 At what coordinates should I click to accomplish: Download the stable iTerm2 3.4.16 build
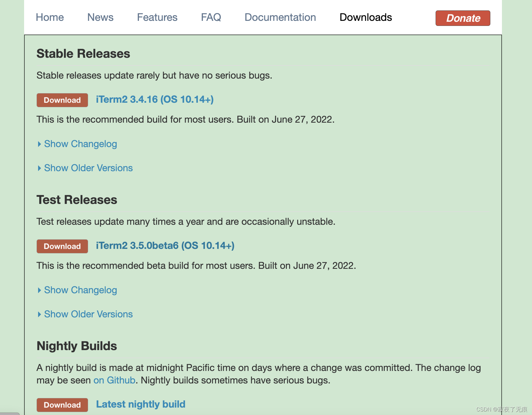point(62,100)
